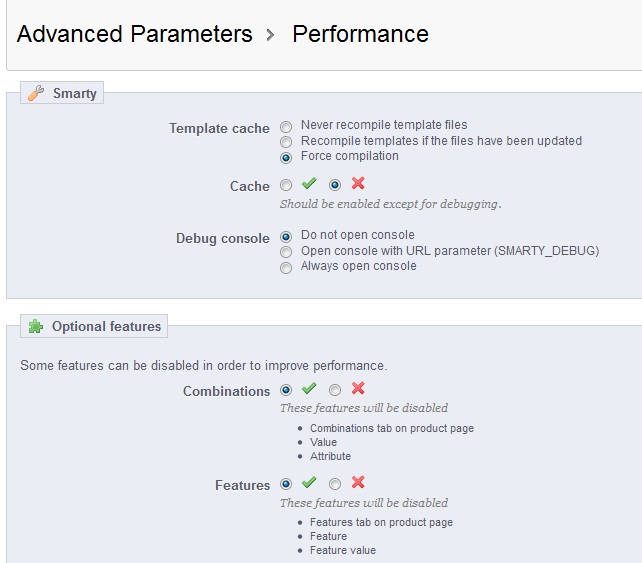This screenshot has height=563, width=642.
Task: Click breadcrumb arrow separator
Action: (x=270, y=35)
